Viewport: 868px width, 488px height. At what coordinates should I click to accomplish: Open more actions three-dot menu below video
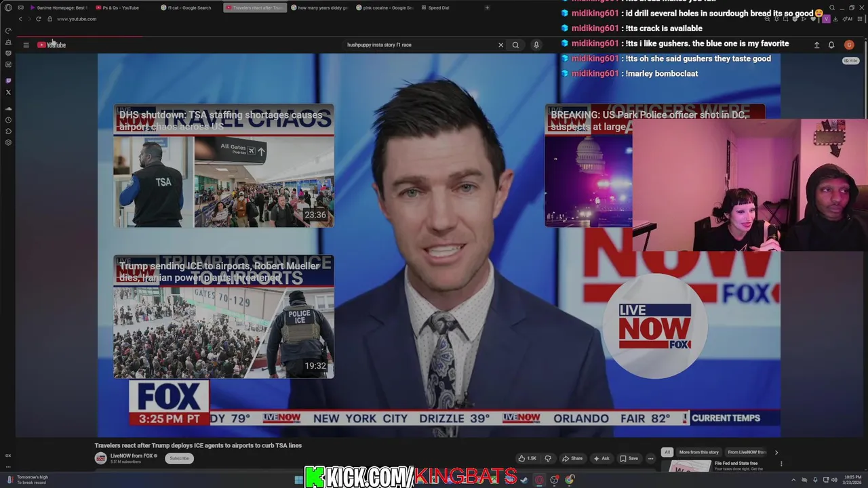click(x=650, y=458)
